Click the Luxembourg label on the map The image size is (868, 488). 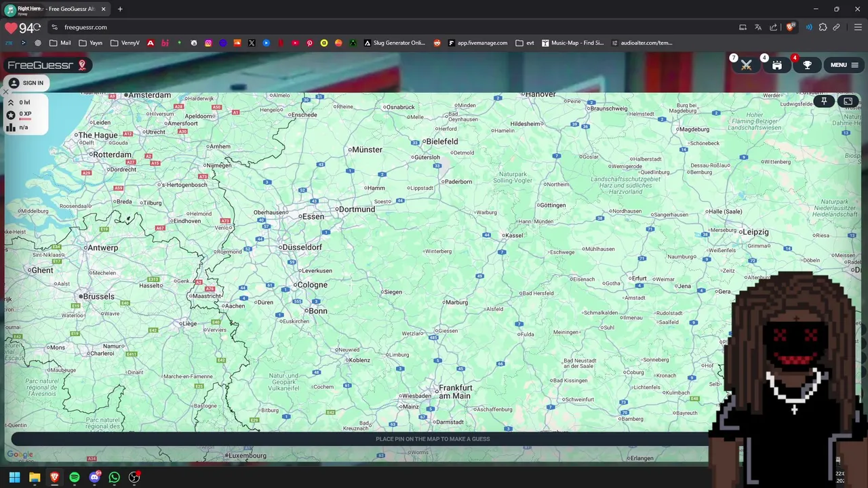point(248,455)
